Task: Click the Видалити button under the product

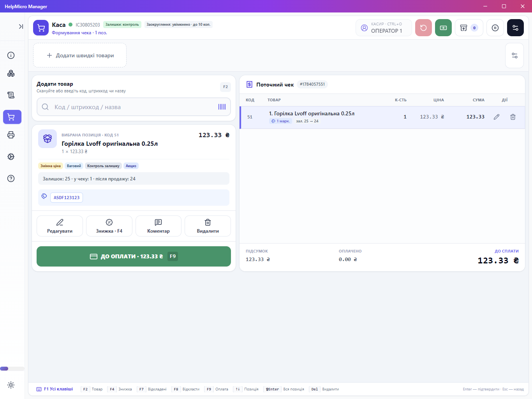Action: 208,226
